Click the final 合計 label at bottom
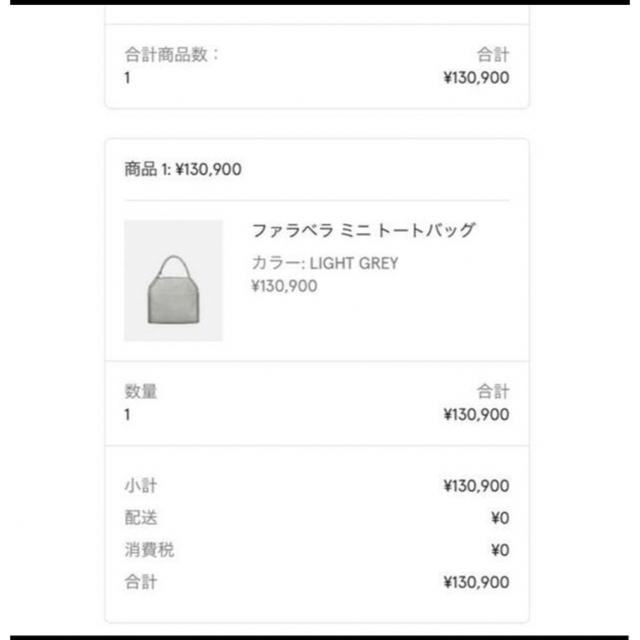This screenshot has height=640, width=640. (141, 582)
